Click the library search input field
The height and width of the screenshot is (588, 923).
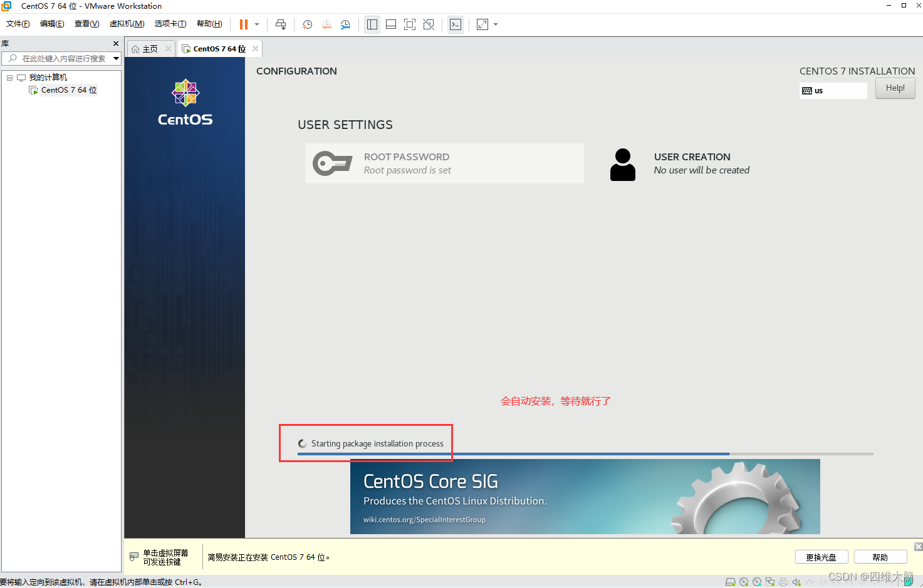coord(61,58)
